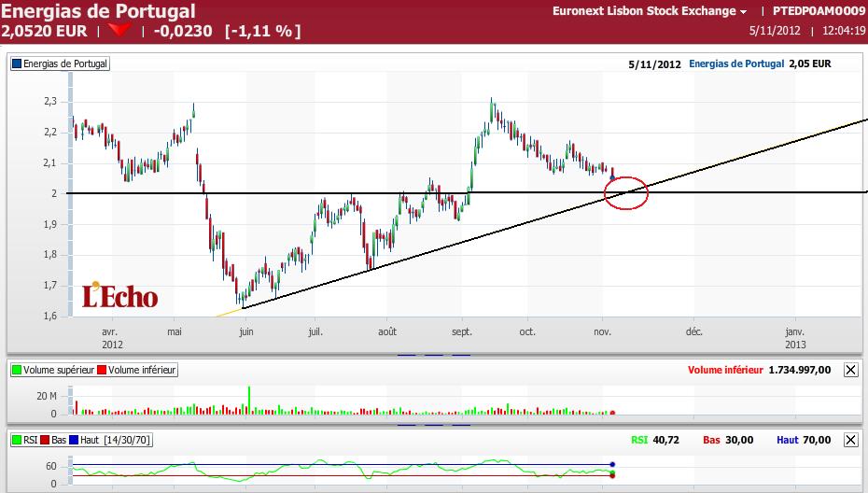The width and height of the screenshot is (868, 493).
Task: Click the red Bas legend swatch
Action: [45, 440]
